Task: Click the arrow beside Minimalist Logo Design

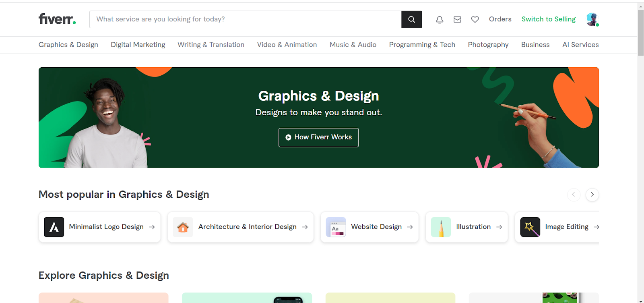Action: click(x=152, y=227)
